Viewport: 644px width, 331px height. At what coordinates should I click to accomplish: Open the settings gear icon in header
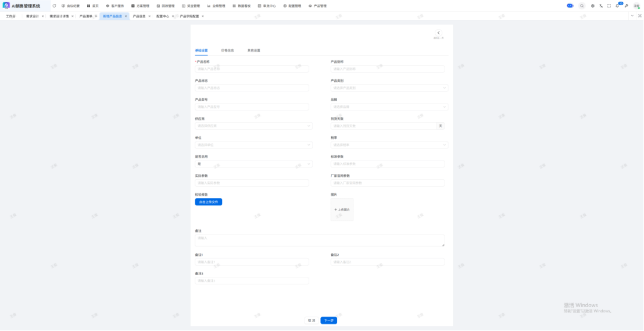[x=593, y=6]
